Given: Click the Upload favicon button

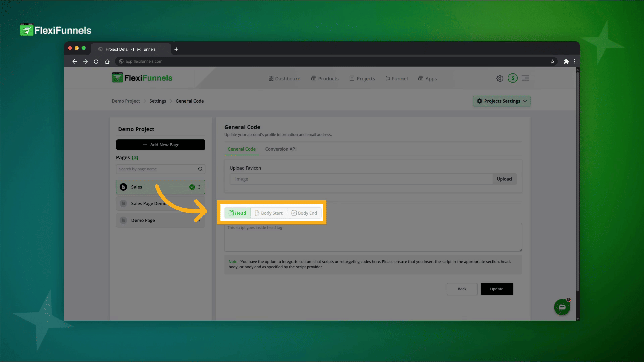Looking at the screenshot, I should coord(504,179).
